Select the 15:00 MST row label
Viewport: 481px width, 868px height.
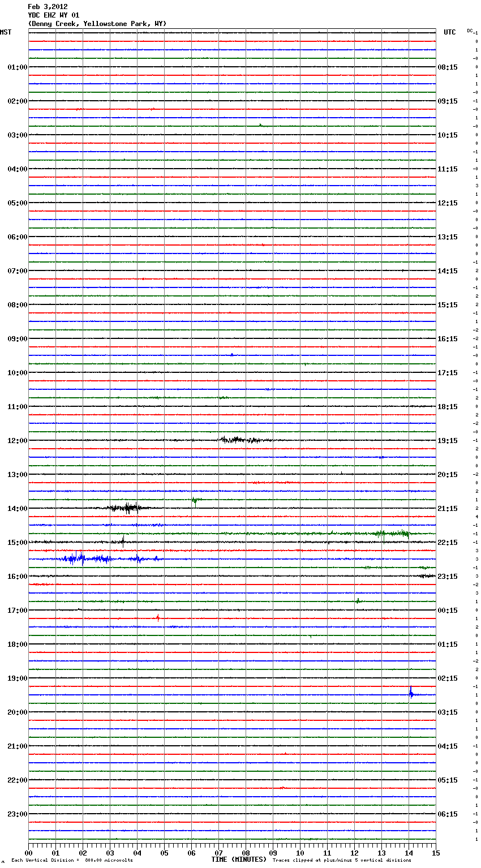point(17,542)
